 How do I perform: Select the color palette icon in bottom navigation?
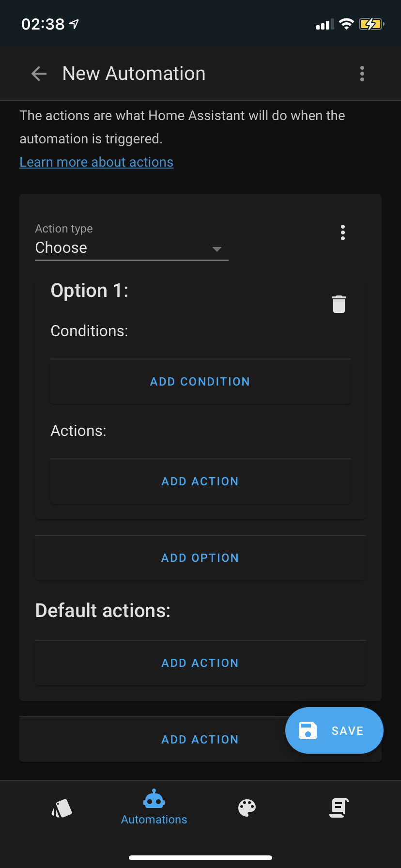tap(247, 807)
